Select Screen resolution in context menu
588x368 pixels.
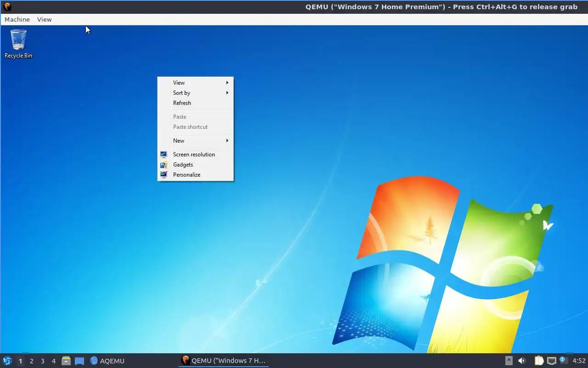coord(196,155)
